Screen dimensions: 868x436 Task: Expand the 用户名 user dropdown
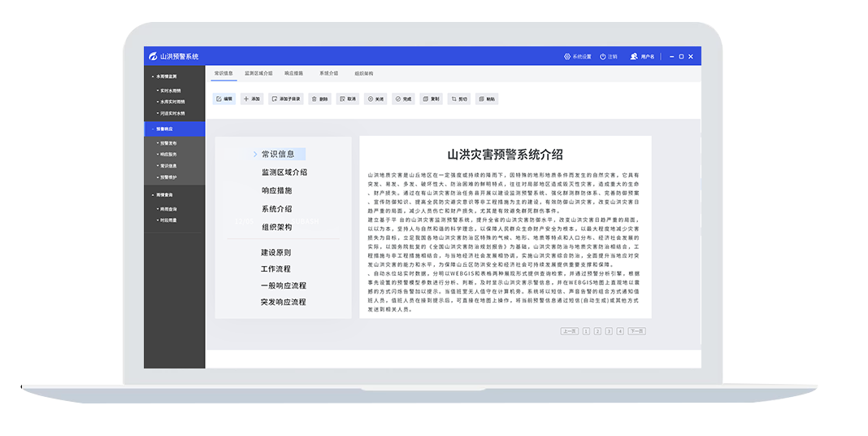click(643, 57)
